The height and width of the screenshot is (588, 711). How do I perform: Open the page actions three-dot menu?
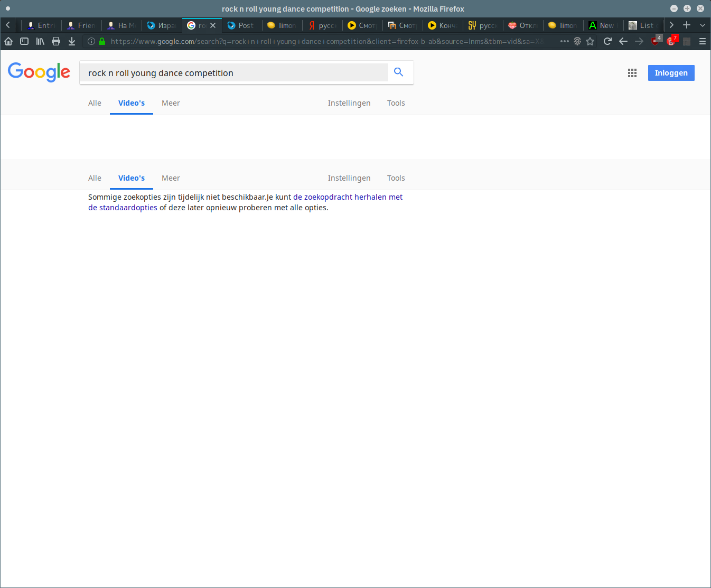[565, 41]
